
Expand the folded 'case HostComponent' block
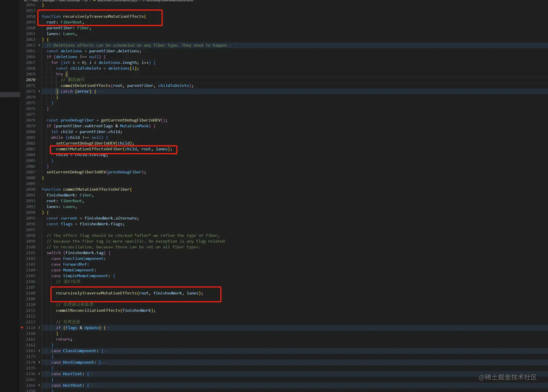[39, 363]
